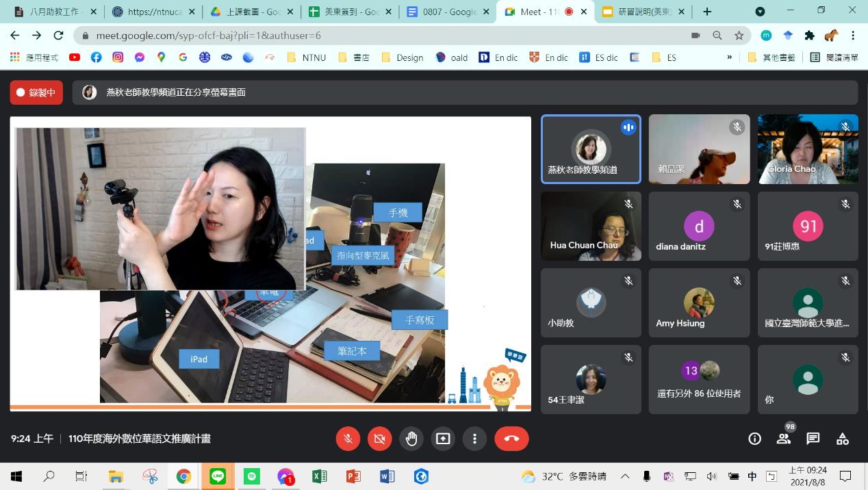Viewport: 868px width, 490px height.
Task: Show the participants list panel
Action: (784, 439)
